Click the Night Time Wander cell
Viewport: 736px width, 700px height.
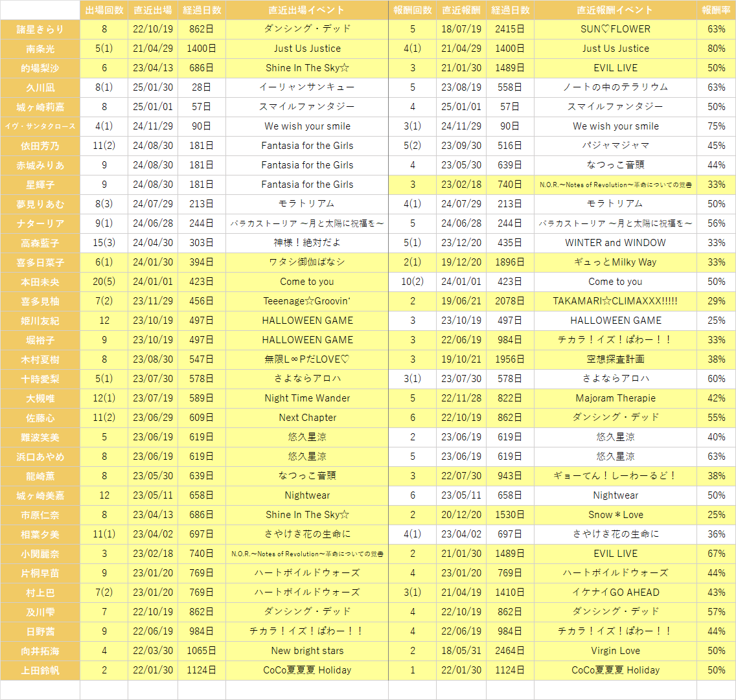pos(307,398)
